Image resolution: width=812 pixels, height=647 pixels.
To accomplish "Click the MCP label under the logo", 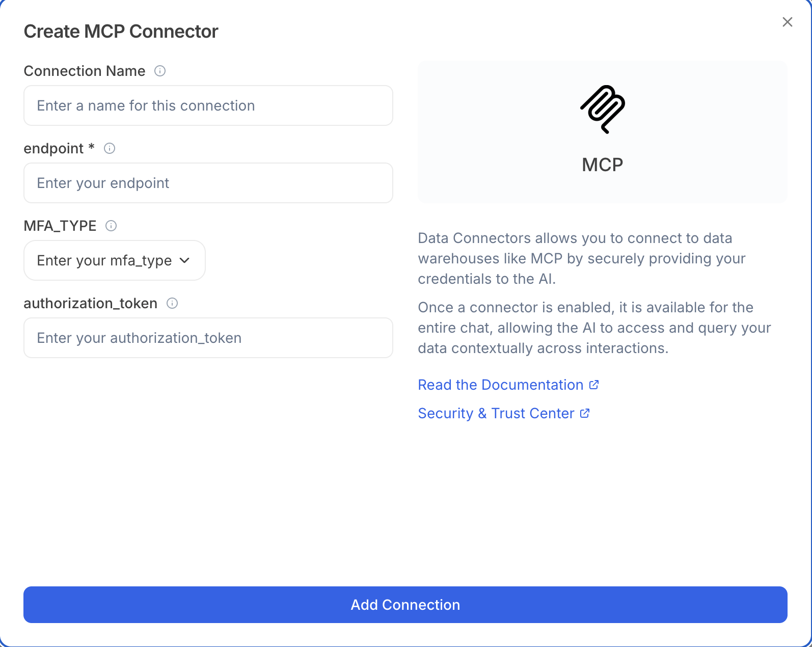I will tap(602, 165).
